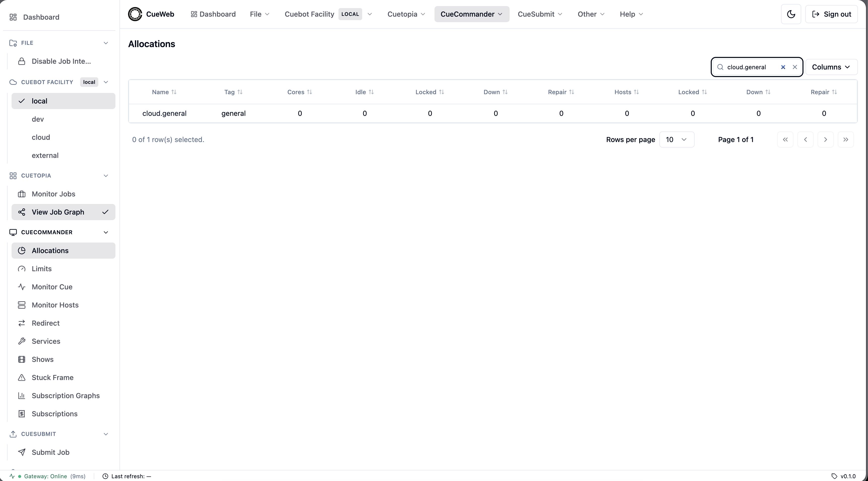Click the Dashboard item in sidebar
The height and width of the screenshot is (481, 868).
60,17
